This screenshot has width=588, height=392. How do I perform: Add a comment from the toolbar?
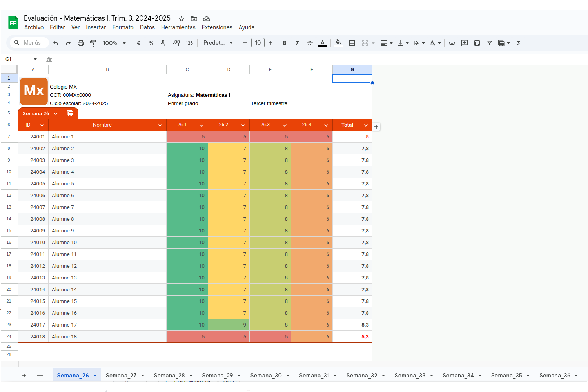pyautogui.click(x=465, y=43)
